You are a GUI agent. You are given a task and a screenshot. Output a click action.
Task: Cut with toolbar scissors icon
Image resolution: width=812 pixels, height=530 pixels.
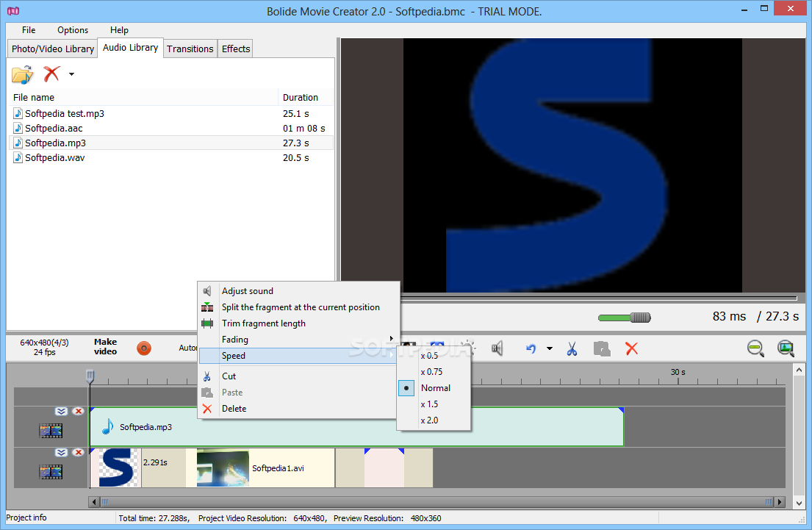point(572,348)
